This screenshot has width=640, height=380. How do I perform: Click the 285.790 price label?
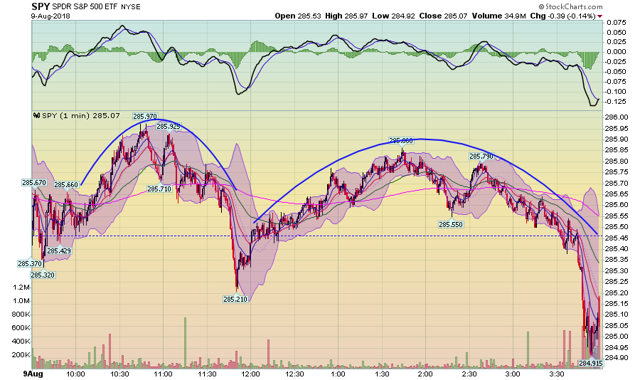pyautogui.click(x=481, y=156)
